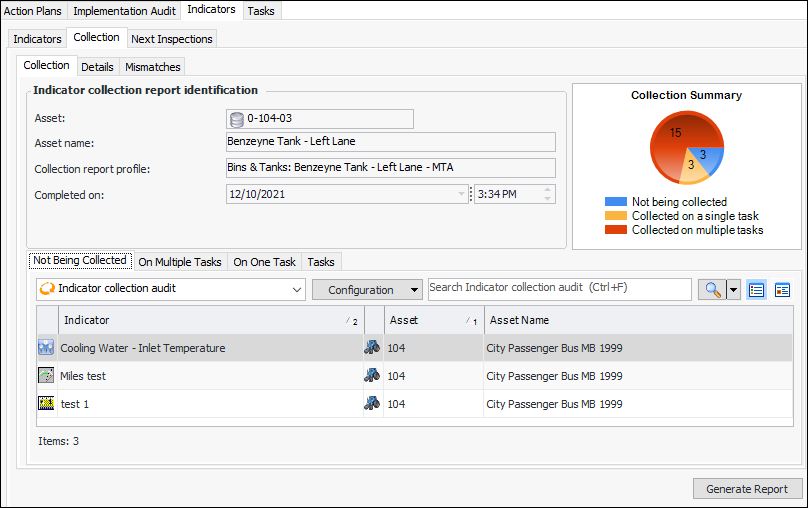Click asset icon in Cooling Water row
Viewport: 808px width, 508px height.
[372, 348]
